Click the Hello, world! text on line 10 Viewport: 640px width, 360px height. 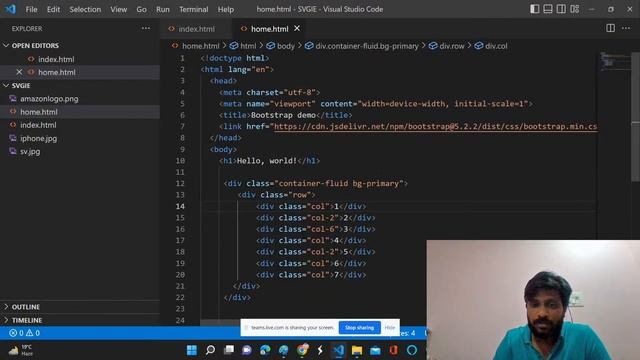pyautogui.click(x=267, y=161)
